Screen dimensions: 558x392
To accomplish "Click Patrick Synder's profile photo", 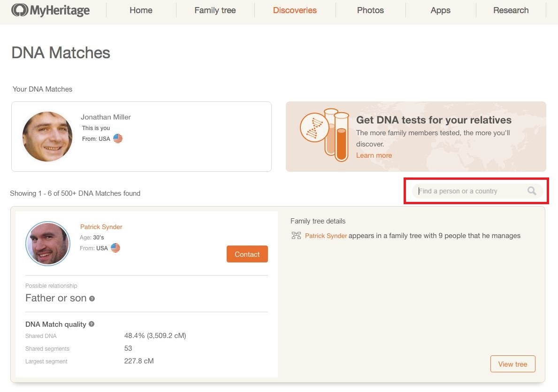I will [48, 244].
